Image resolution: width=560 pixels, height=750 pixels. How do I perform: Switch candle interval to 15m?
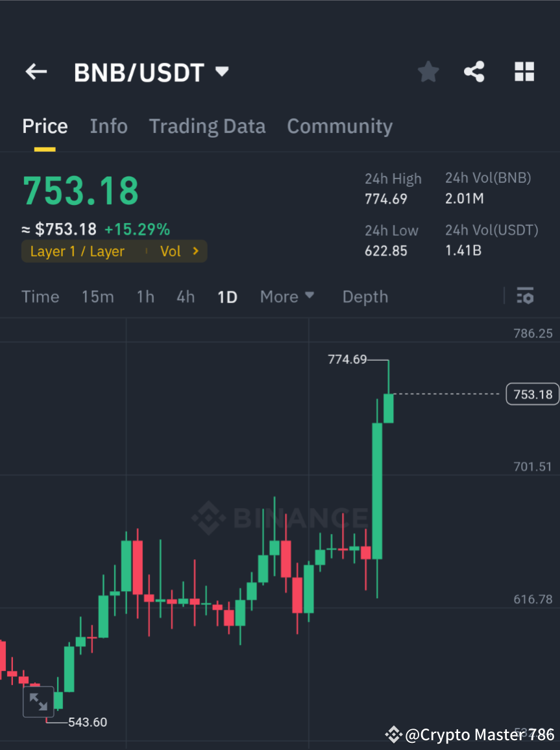[97, 296]
